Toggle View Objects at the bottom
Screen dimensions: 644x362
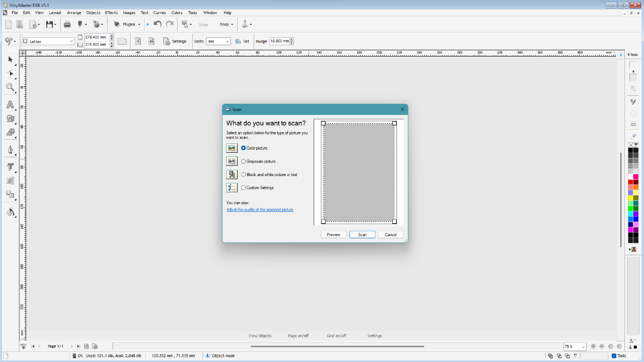260,336
